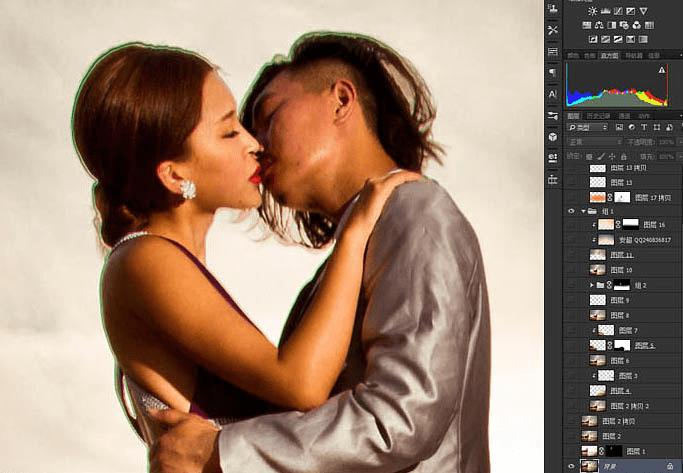Open the 3D panel cube icon
Image resolution: width=683 pixels, height=473 pixels.
553,136
